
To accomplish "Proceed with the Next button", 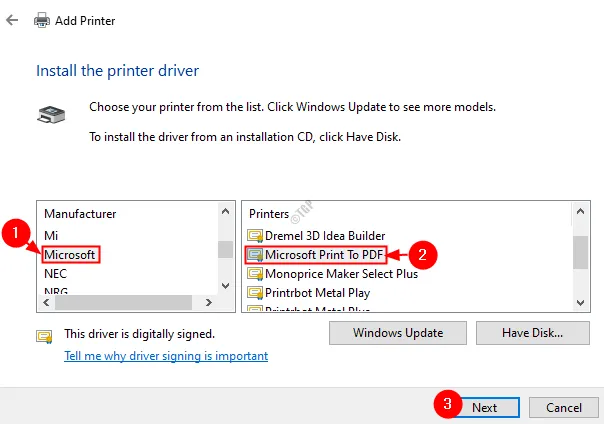I will [x=484, y=407].
